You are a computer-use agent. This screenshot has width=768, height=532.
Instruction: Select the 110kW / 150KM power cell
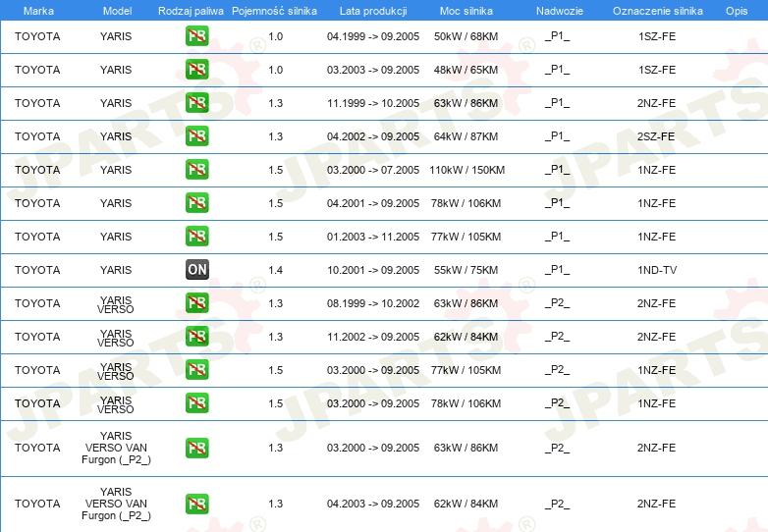[x=466, y=170]
